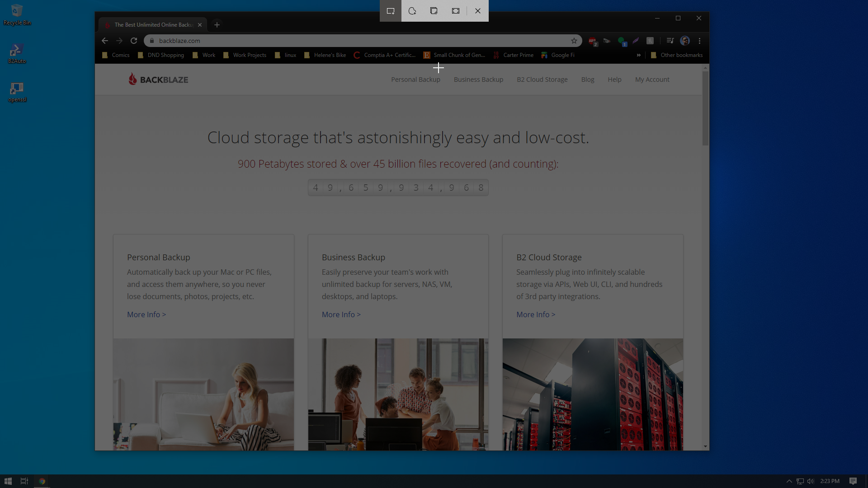Click the Chrome forward arrow
This screenshot has height=488, width=868.
119,41
